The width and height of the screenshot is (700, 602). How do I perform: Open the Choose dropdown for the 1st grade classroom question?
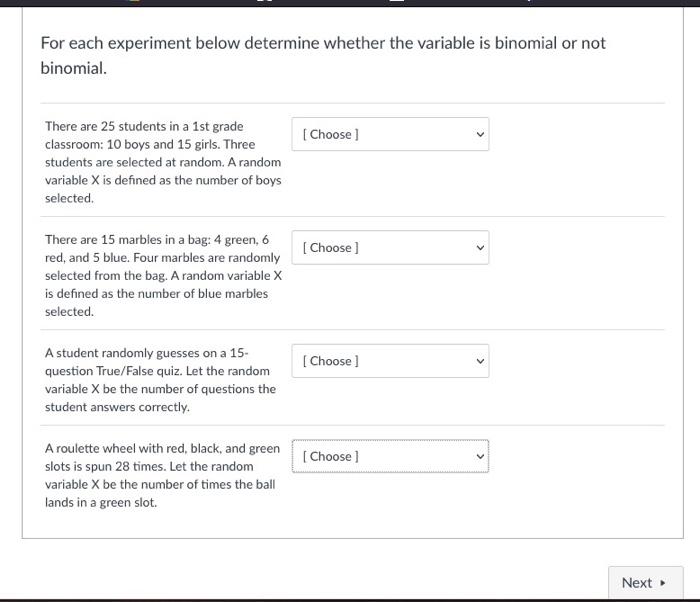390,134
